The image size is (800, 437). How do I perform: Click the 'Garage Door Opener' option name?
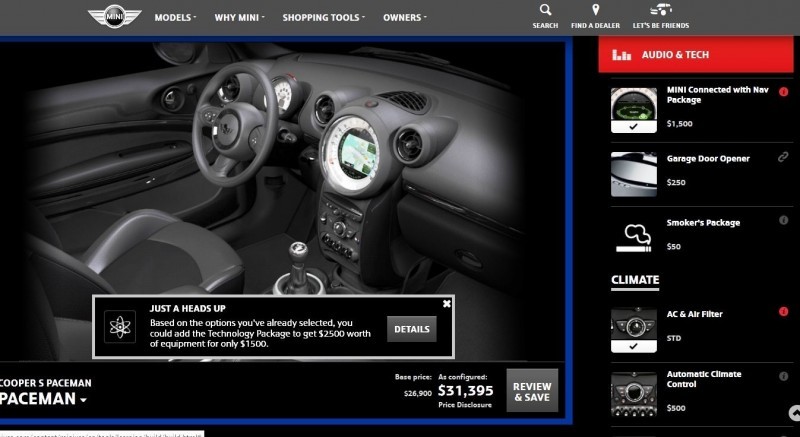pos(708,159)
